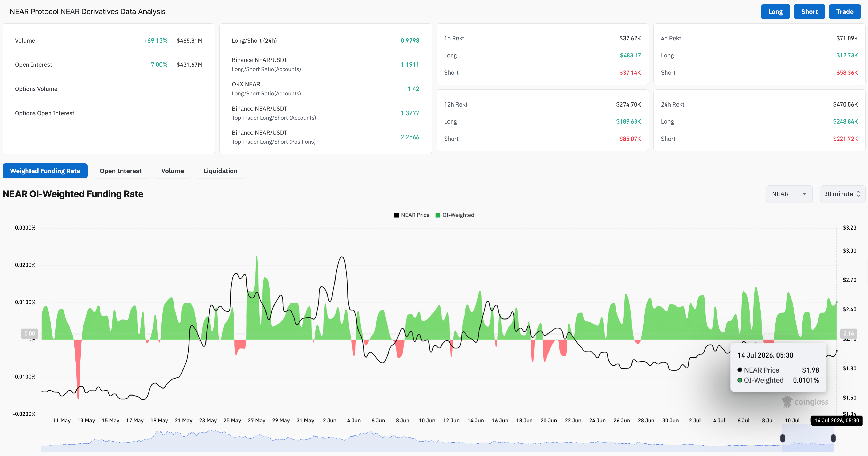Screen dimensions: 868x456
Task: Open the Liquidation tab
Action: tap(220, 171)
